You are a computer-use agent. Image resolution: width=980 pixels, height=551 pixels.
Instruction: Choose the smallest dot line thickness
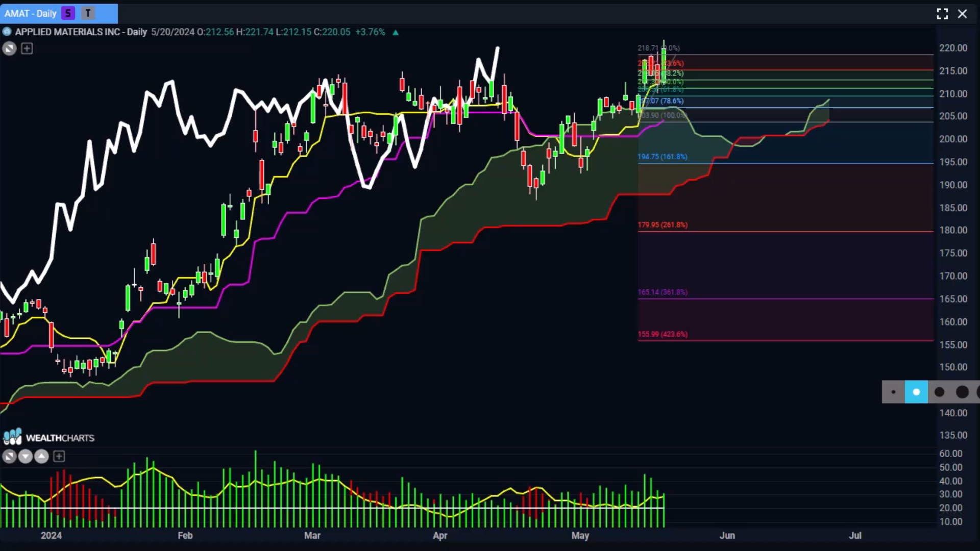click(893, 392)
